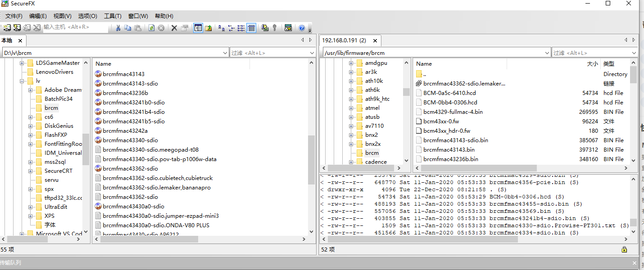Click the gray Stop transfer icon
644x270 pixels.
tap(161, 28)
